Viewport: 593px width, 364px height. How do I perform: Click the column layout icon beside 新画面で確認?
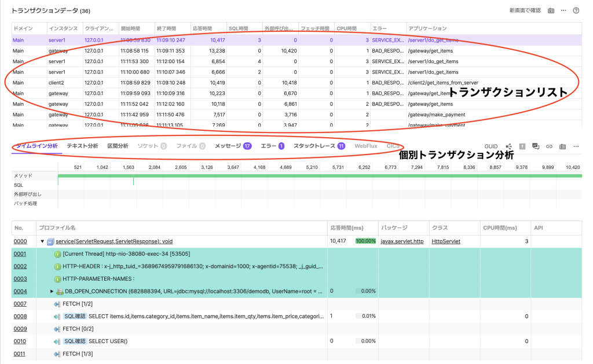(x=551, y=10)
